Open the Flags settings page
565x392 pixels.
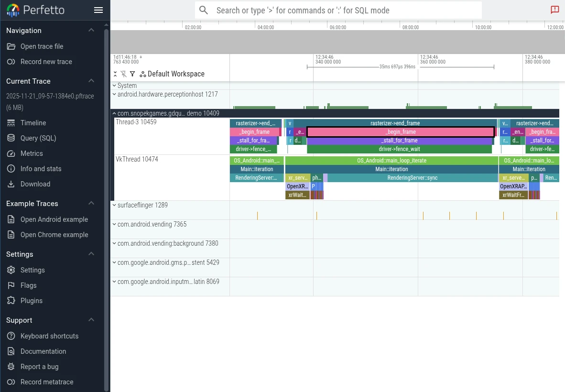(x=28, y=285)
